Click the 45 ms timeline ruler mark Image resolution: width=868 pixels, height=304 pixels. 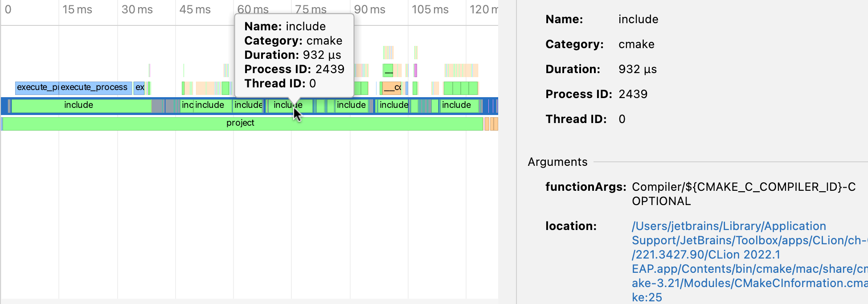tap(195, 10)
